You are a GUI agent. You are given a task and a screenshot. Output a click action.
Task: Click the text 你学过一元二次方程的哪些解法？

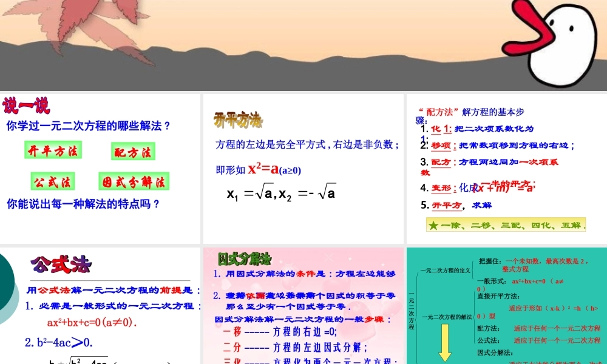click(88, 126)
